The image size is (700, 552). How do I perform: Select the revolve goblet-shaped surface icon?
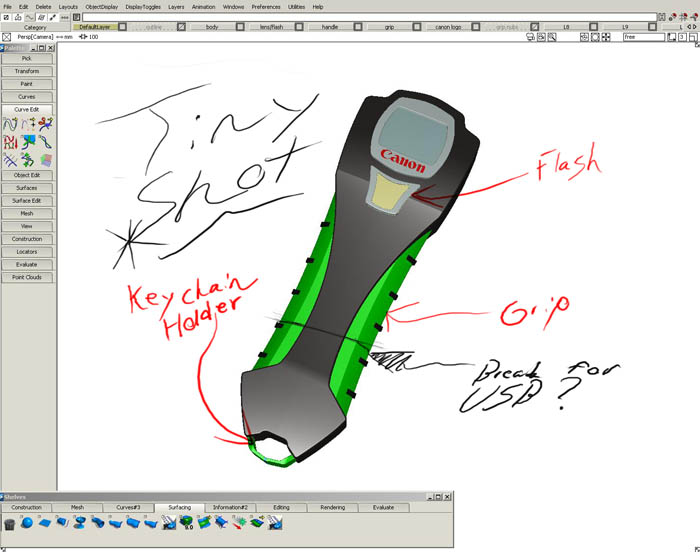[x=80, y=523]
